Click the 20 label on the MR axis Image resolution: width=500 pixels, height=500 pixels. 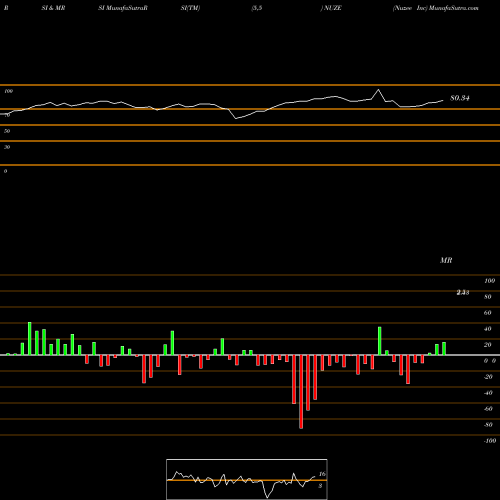point(487,345)
